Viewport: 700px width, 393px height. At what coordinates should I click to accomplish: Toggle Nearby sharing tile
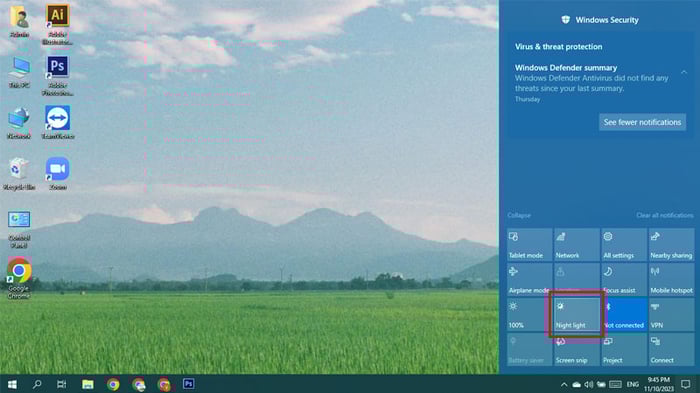tap(671, 244)
